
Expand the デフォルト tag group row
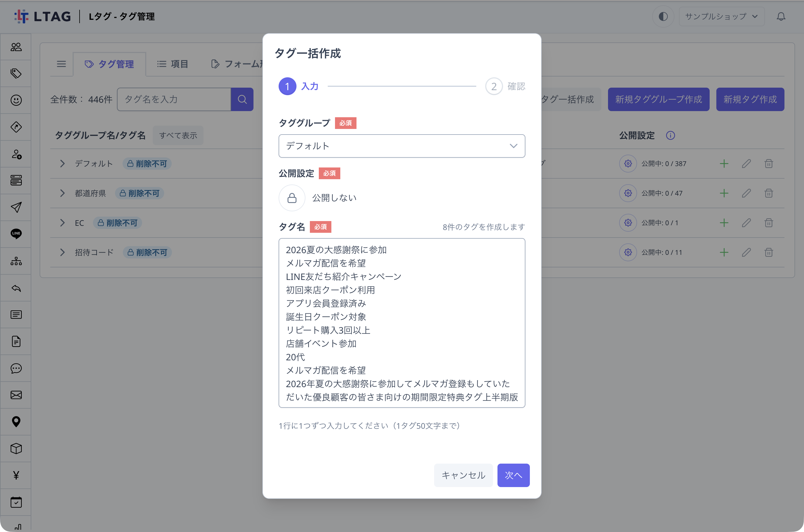click(x=62, y=164)
